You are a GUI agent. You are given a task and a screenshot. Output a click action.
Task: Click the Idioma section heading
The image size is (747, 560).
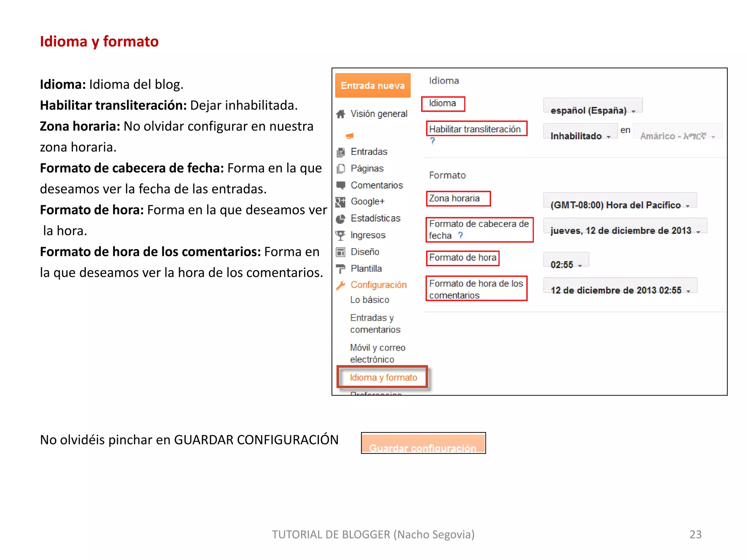pyautogui.click(x=444, y=81)
